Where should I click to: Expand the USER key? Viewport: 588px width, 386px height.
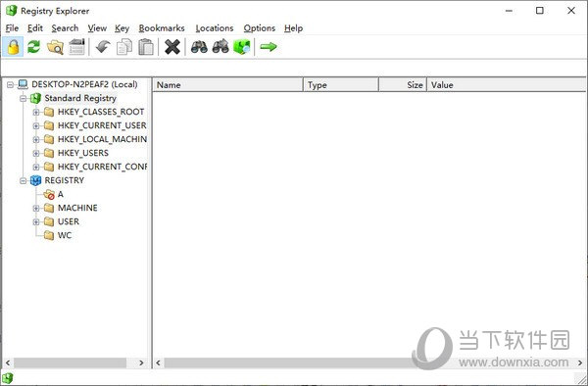(x=36, y=222)
